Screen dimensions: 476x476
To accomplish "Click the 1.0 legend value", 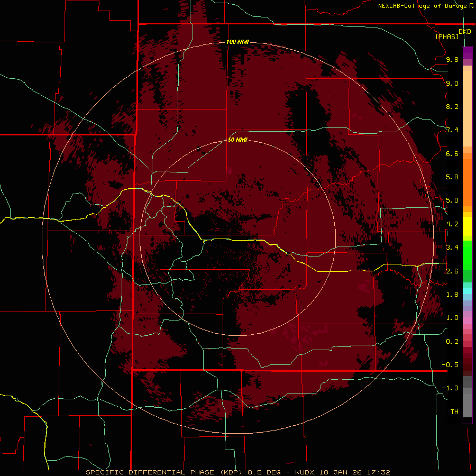I will 452,318.
